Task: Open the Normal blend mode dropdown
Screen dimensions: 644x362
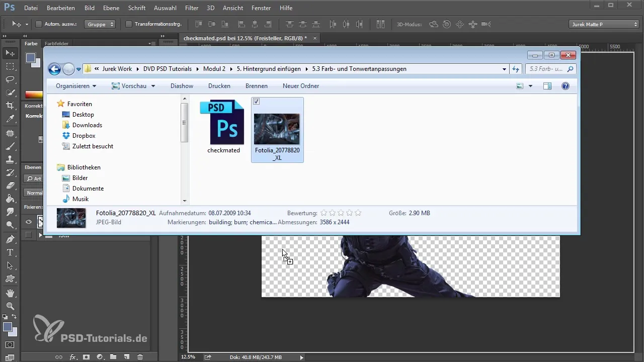Action: [x=34, y=193]
